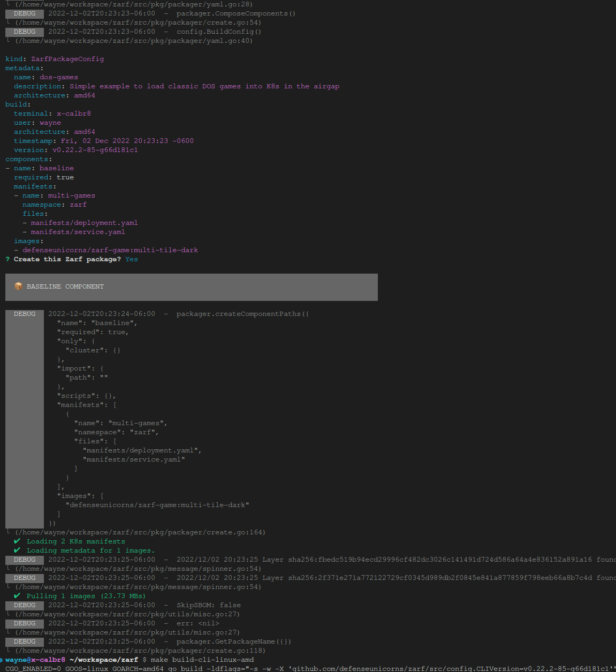Toggle the required: true value under baseline component
The width and height of the screenshot is (616, 672).
65,177
